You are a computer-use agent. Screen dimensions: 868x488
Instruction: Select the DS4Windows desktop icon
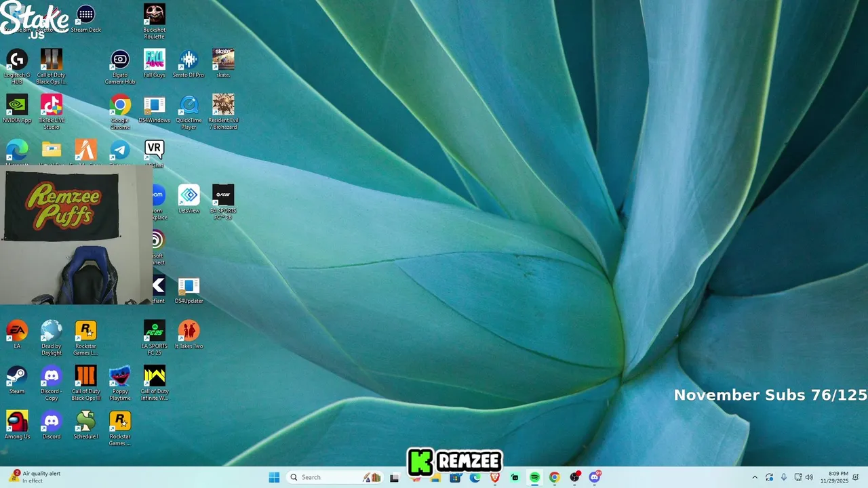(x=154, y=108)
